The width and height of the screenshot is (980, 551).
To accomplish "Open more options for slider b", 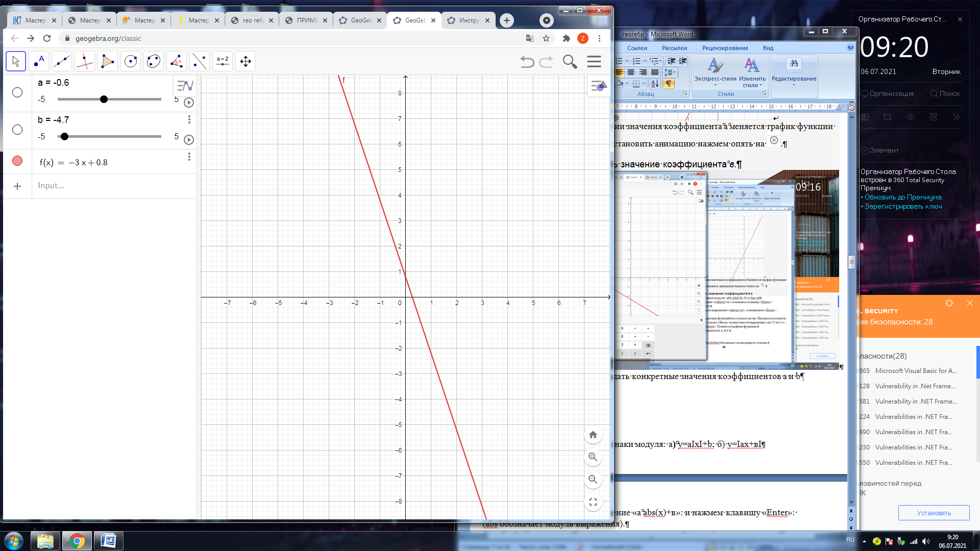I will point(189,119).
